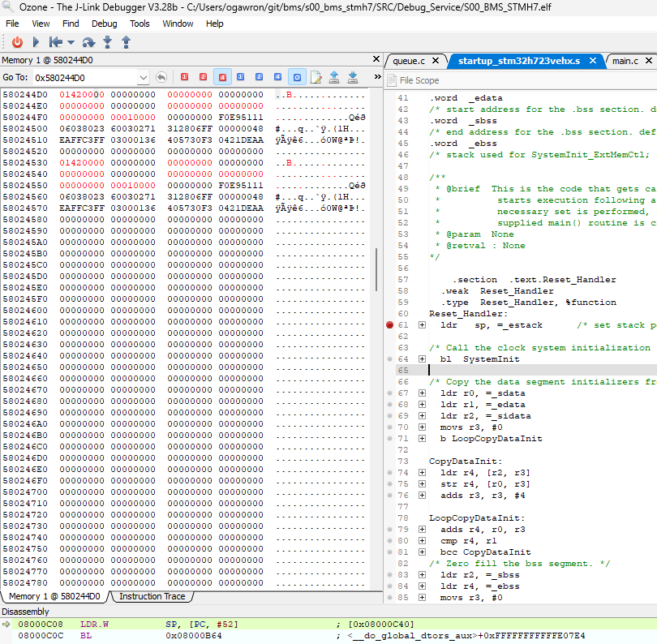Click the Step Over icon
657x644 pixels.
(x=88, y=42)
